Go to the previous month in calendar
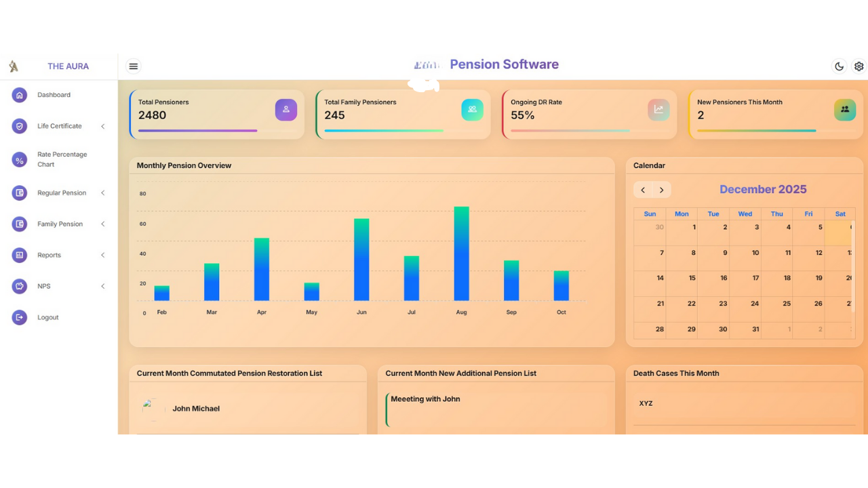Screen dimensions: 868x488 [x=643, y=190]
